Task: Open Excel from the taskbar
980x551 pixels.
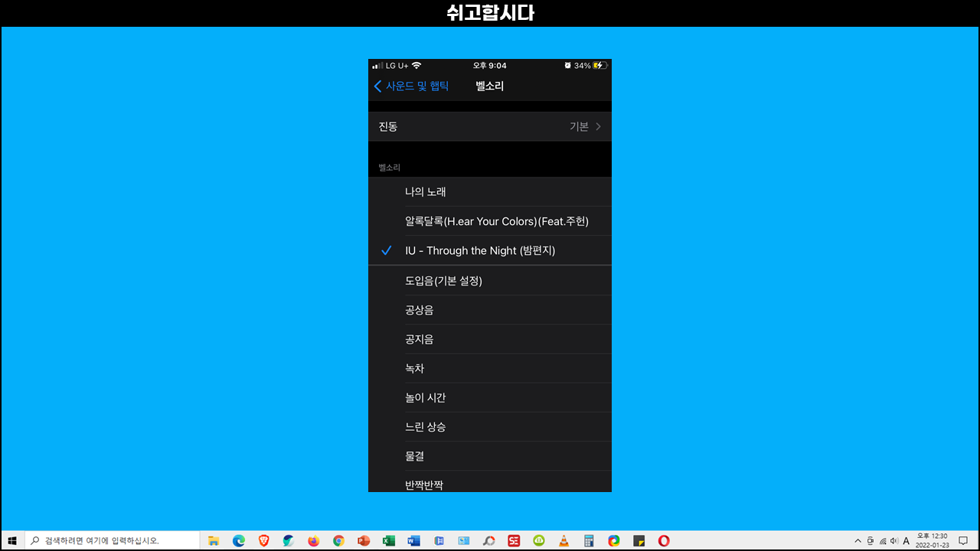Action: point(389,541)
